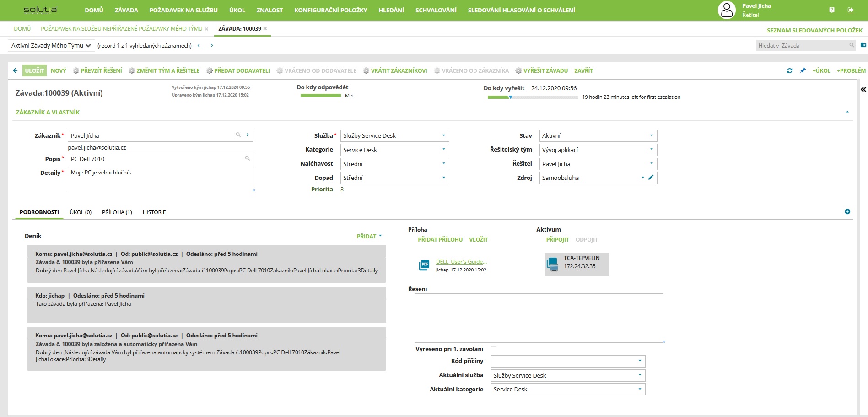Close the Závada: 100039 tab
Viewport: 868px width, 417px height.
[265, 29]
